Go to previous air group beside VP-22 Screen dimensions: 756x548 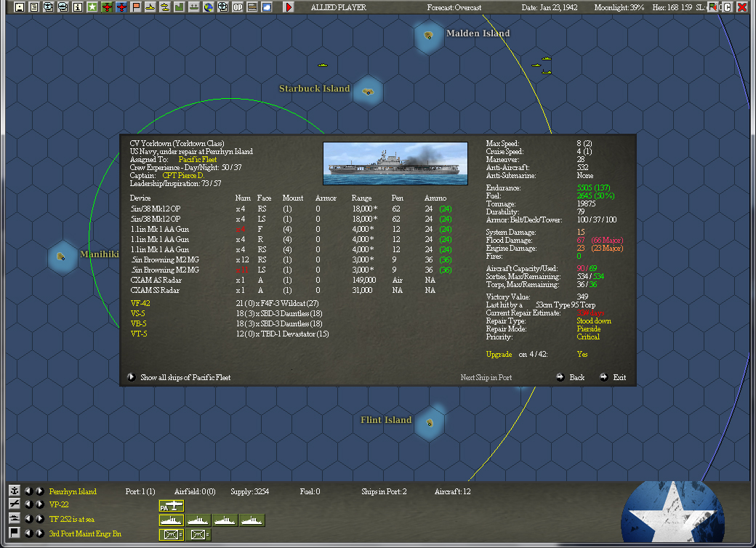point(29,504)
